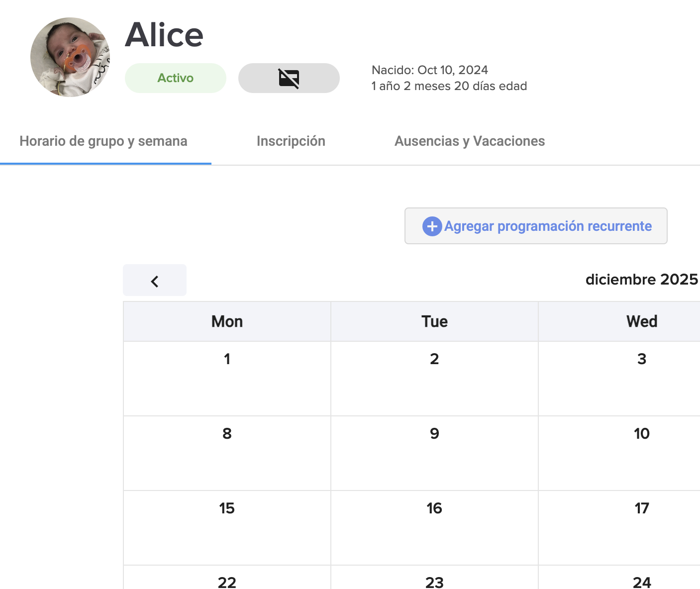Select December 10 on the calendar
This screenshot has height=589, width=700.
click(619, 453)
